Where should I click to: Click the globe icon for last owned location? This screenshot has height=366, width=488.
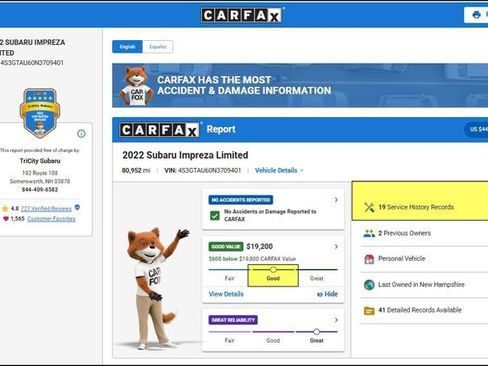click(x=369, y=285)
